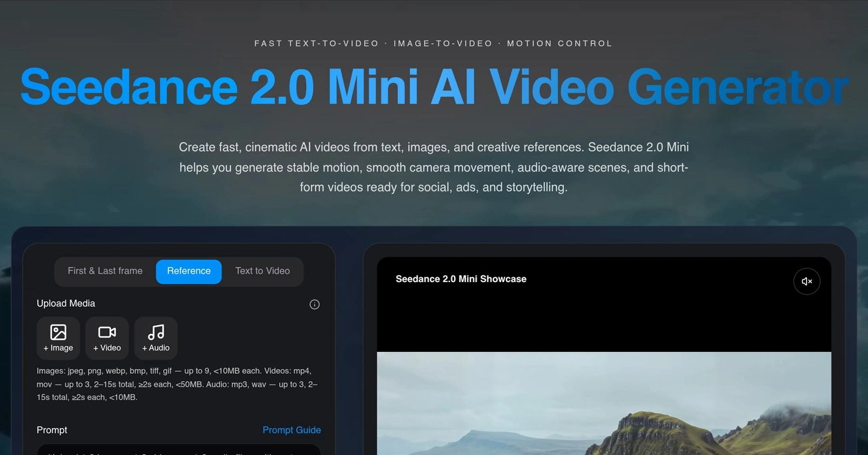
Task: Focus the prompt text input box
Action: tap(178, 450)
